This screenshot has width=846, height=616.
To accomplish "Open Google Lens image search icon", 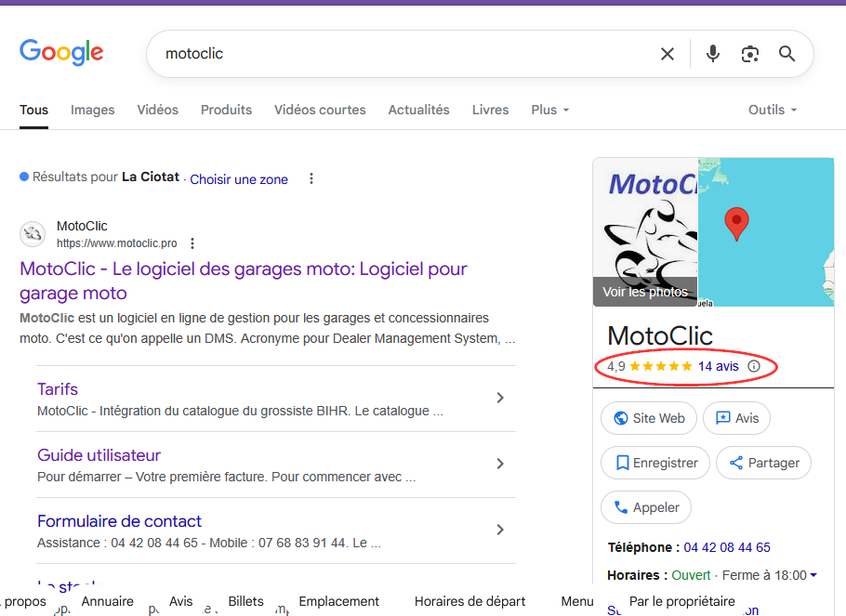I will click(x=750, y=54).
